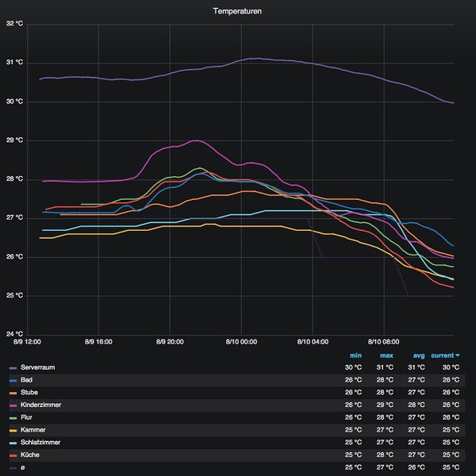Image resolution: width=476 pixels, height=476 pixels.
Task: Click the Flur green legend swatch
Action: 13,418
